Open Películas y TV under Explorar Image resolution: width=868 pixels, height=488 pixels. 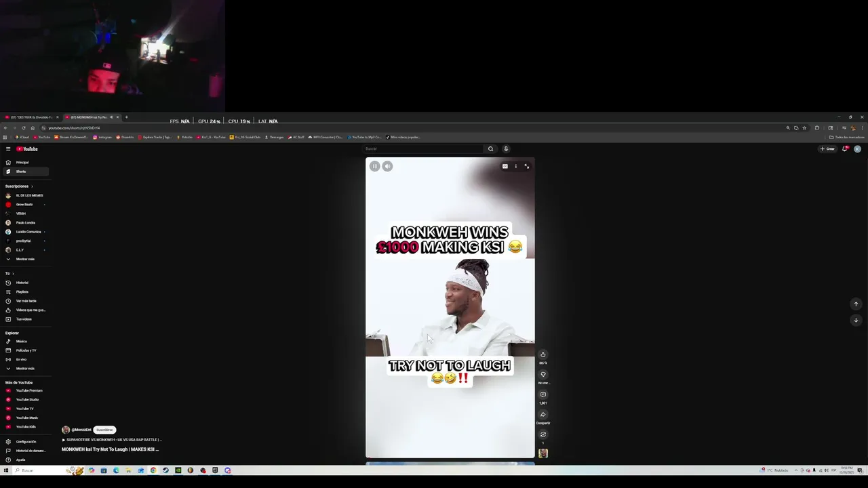point(24,350)
